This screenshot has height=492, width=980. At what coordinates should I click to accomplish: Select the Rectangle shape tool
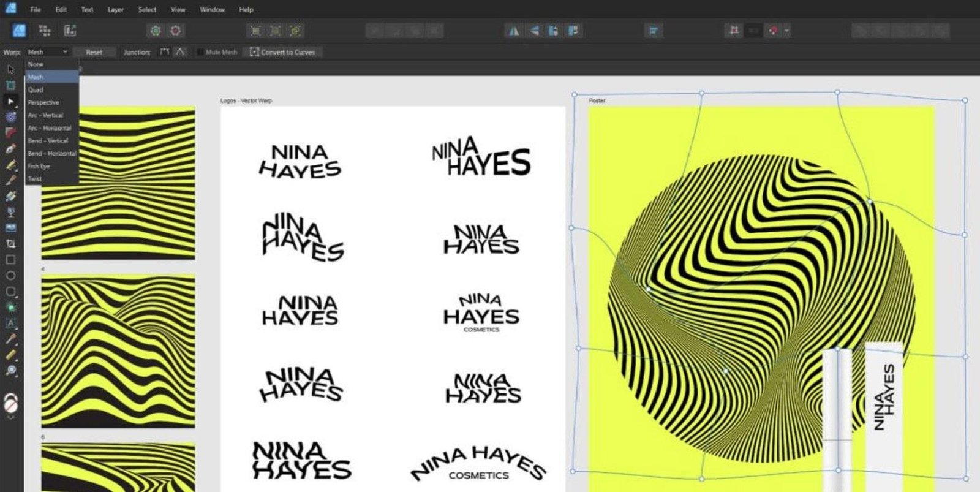pyautogui.click(x=10, y=260)
